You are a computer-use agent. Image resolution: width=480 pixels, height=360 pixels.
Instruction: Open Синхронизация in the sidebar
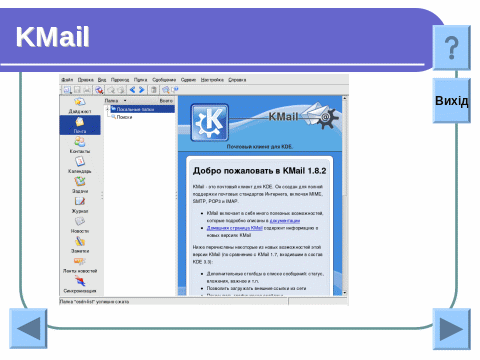(80, 285)
